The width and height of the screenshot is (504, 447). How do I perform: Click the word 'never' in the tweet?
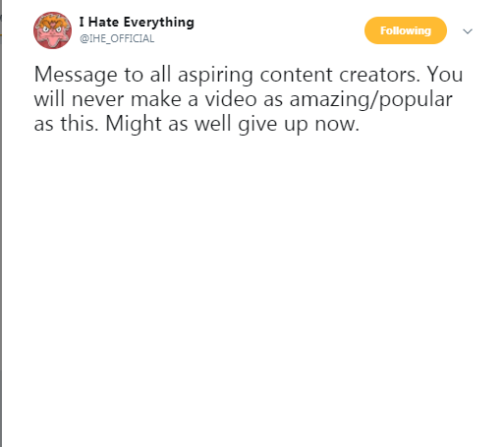[98, 100]
